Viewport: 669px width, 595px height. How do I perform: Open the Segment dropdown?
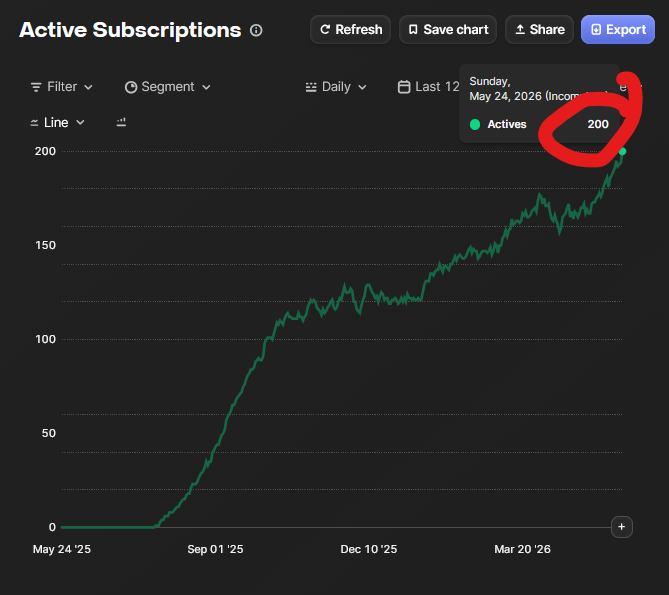coord(168,87)
